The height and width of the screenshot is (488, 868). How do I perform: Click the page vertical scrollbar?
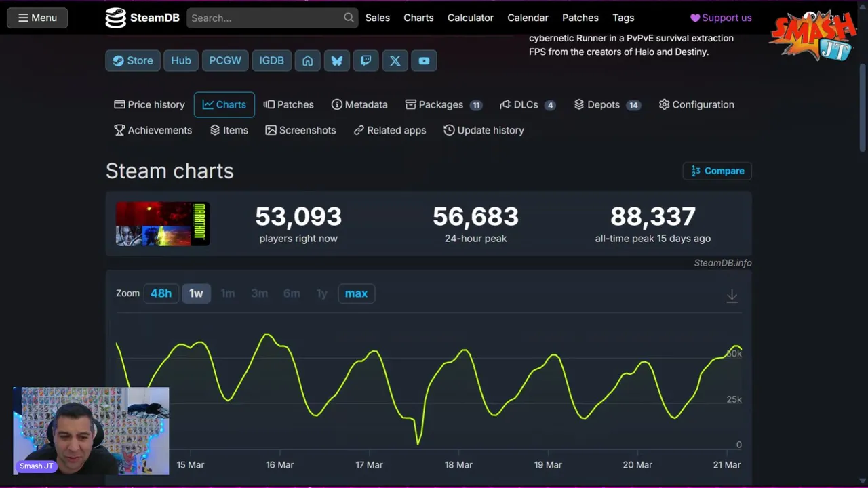point(863,108)
